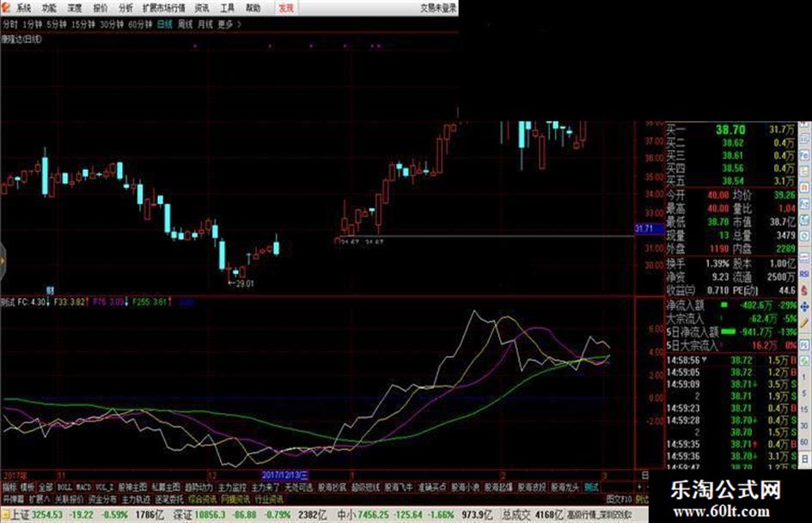
Task: Expand the 更多 periods dropdown
Action: [x=229, y=24]
